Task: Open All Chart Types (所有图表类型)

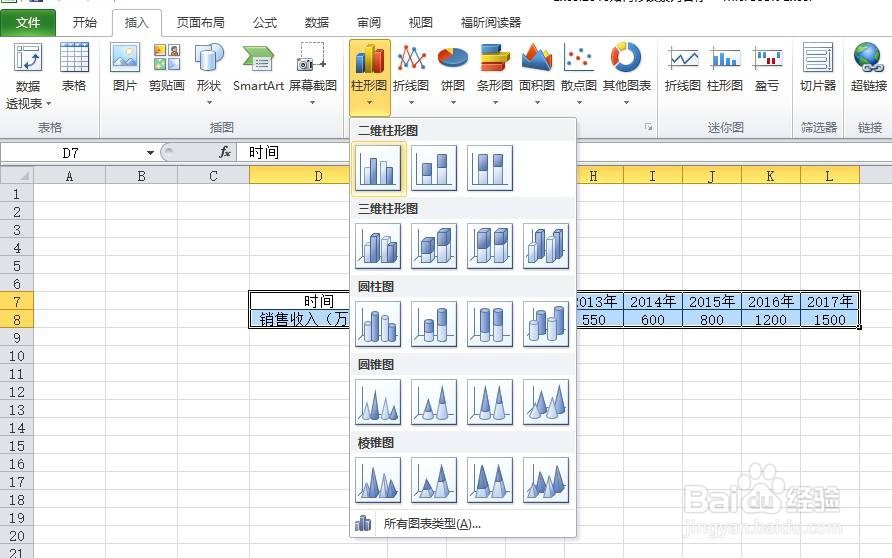Action: (462, 523)
